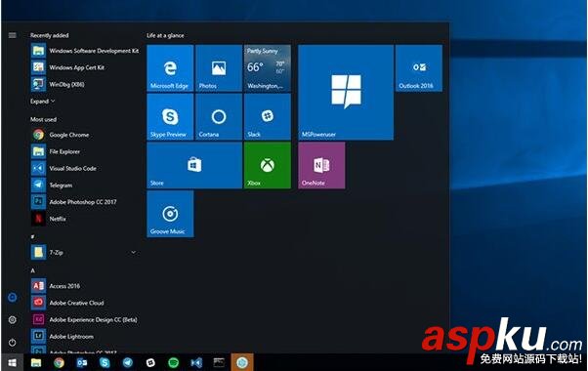This screenshot has height=371, width=588.
Task: Open the Outlook 2016 tile
Action: coord(419,68)
